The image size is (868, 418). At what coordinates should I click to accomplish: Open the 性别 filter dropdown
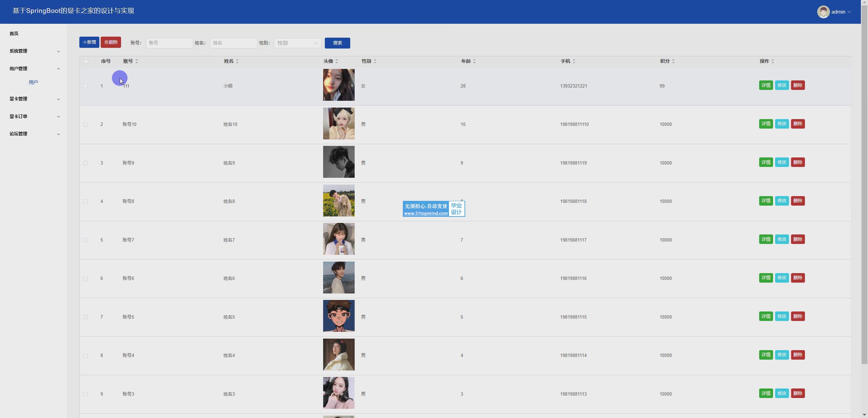(x=297, y=43)
